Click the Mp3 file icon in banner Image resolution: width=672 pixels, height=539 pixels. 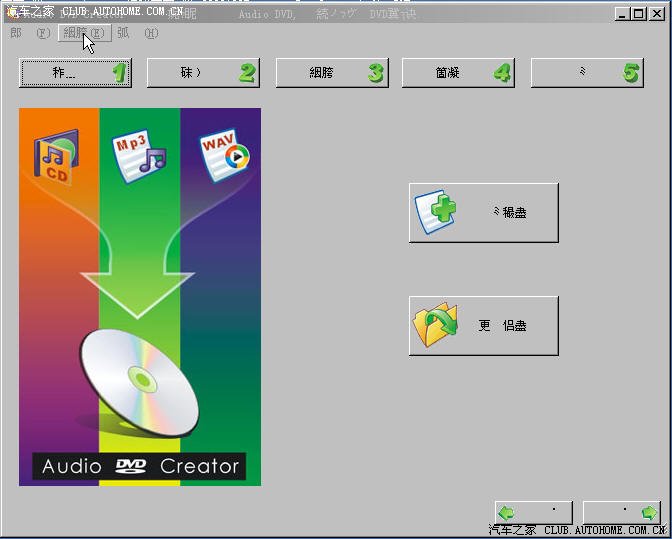(x=138, y=157)
